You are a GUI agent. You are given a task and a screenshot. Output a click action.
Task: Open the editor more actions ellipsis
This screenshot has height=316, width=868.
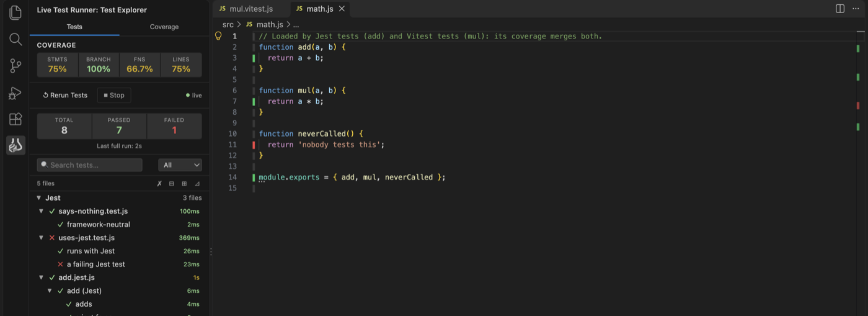tap(856, 9)
